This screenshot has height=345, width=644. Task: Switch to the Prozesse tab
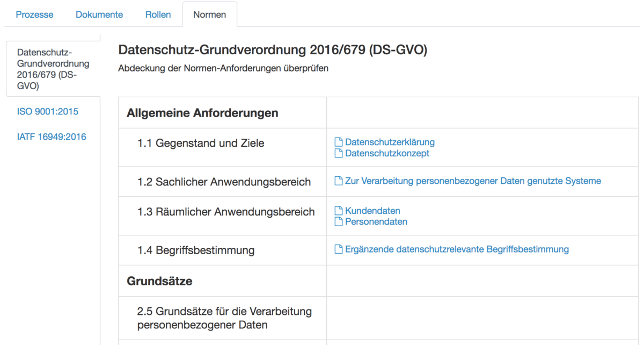tap(34, 15)
